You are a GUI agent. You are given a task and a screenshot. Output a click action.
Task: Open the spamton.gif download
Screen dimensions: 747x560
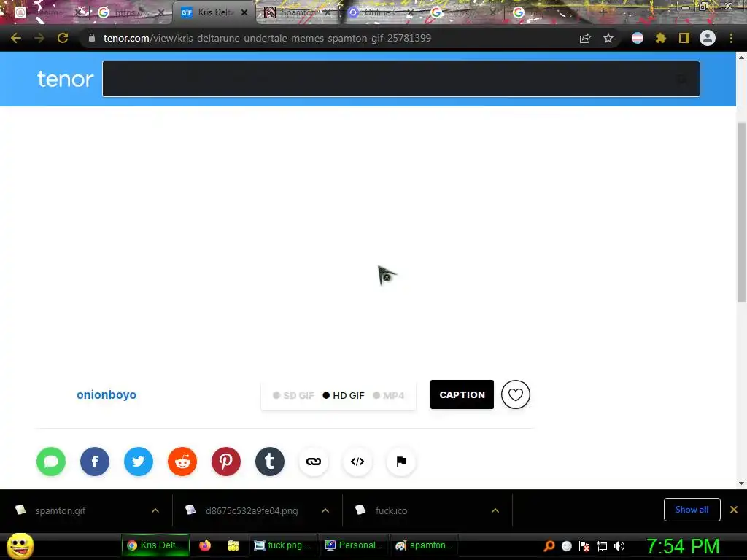coord(61,510)
